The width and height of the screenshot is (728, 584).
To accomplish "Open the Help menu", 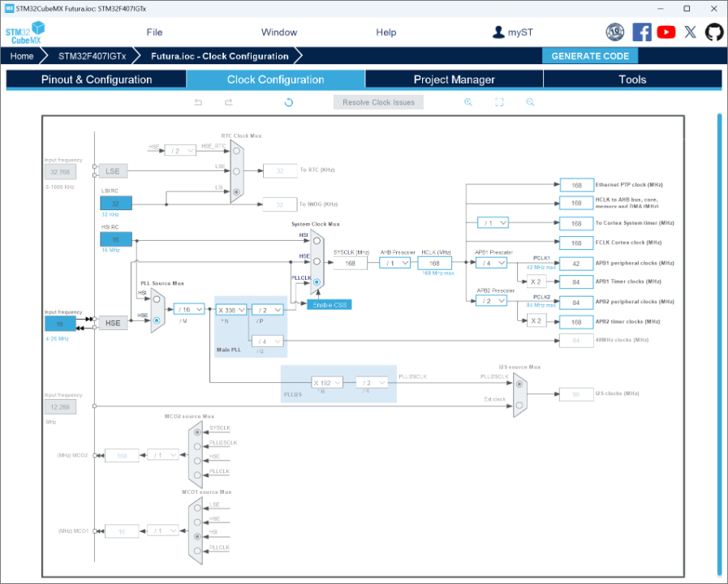I will coord(386,32).
